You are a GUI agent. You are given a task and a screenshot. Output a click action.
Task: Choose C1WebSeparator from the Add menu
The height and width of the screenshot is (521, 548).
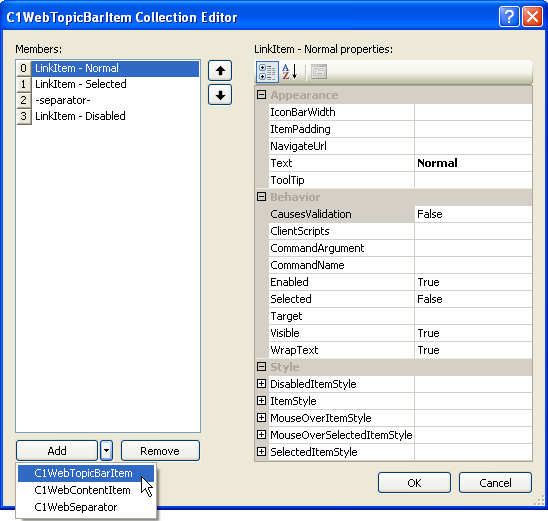[86, 507]
